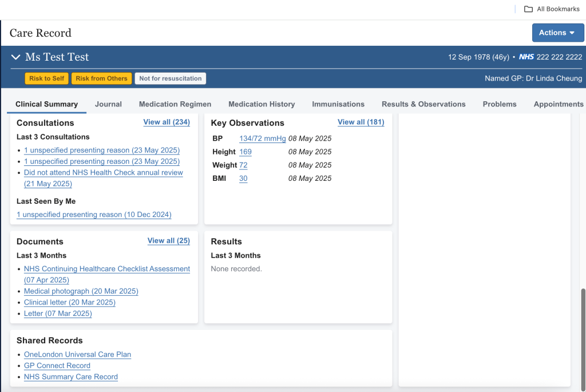This screenshot has height=392, width=586.
Task: Open the Did not attend NHS Health Check consultation
Action: point(103,173)
